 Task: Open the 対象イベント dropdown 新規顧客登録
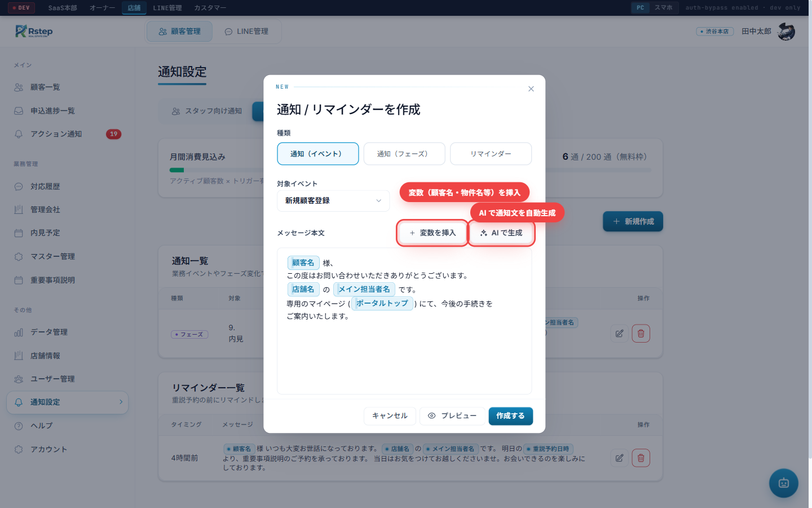coord(333,200)
